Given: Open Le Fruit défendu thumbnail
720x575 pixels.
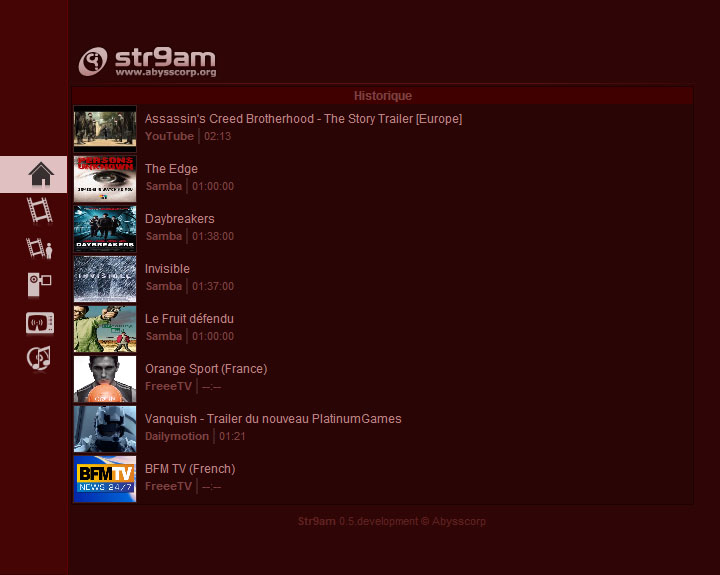Looking at the screenshot, I should tap(105, 329).
